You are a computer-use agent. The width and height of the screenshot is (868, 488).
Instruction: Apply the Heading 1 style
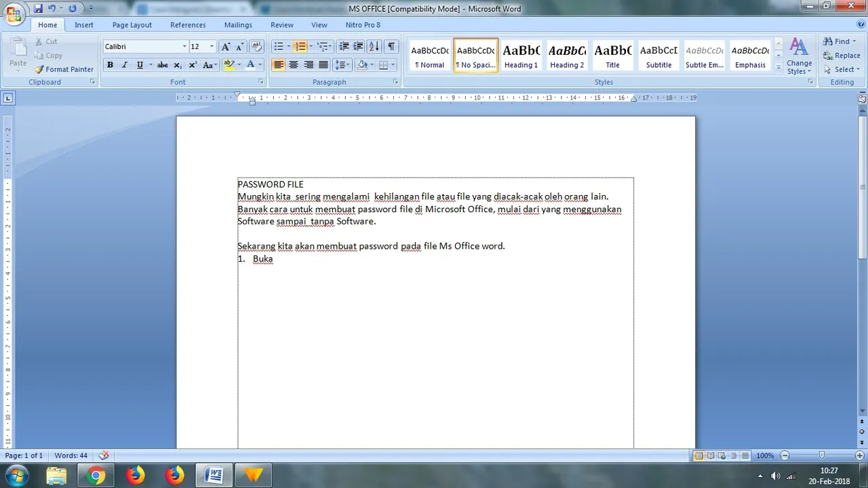click(x=521, y=56)
